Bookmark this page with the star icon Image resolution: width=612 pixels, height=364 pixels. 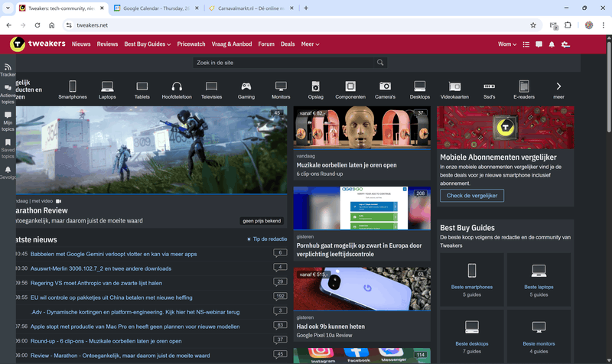533,25
